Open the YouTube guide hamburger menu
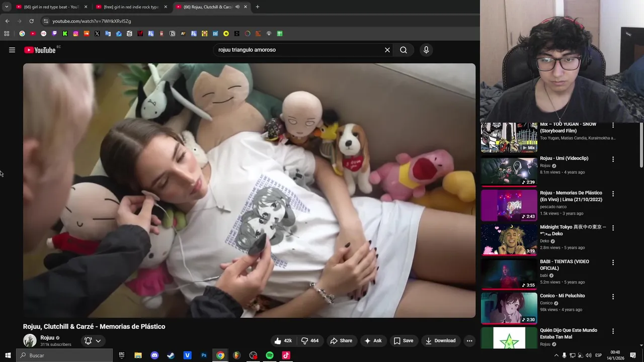 click(x=12, y=50)
